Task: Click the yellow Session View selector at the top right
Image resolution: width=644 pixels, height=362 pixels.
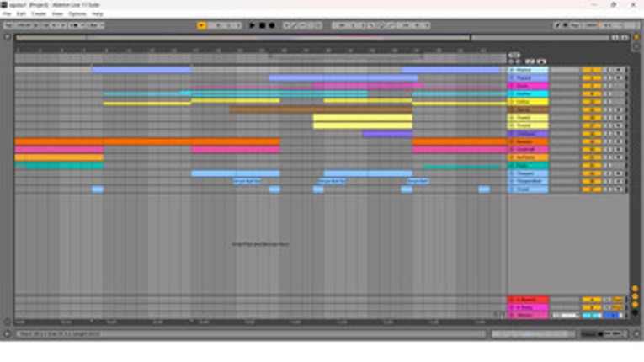Action: point(636,37)
